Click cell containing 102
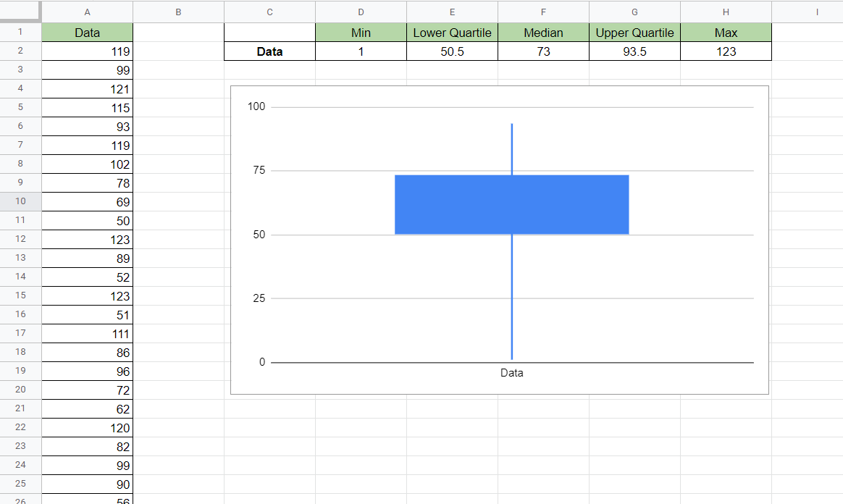 87,164
